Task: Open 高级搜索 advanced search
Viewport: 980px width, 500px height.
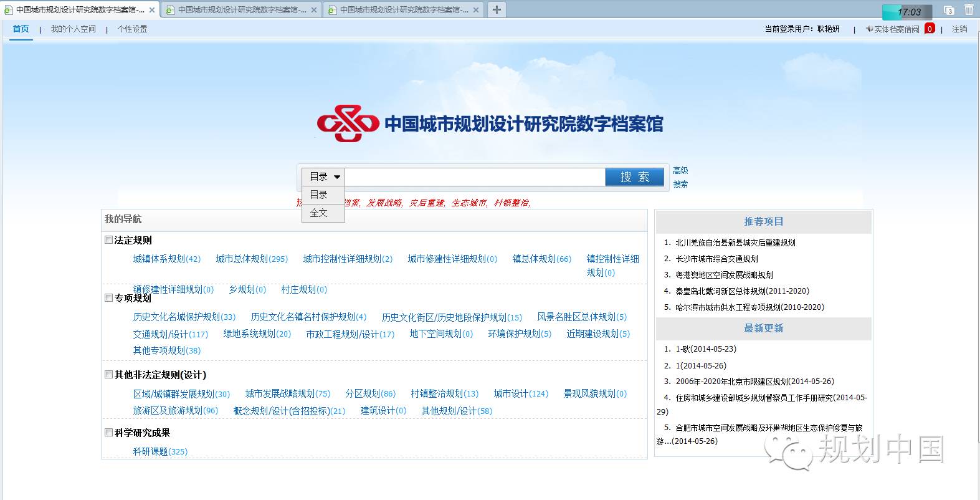Action: [x=680, y=177]
